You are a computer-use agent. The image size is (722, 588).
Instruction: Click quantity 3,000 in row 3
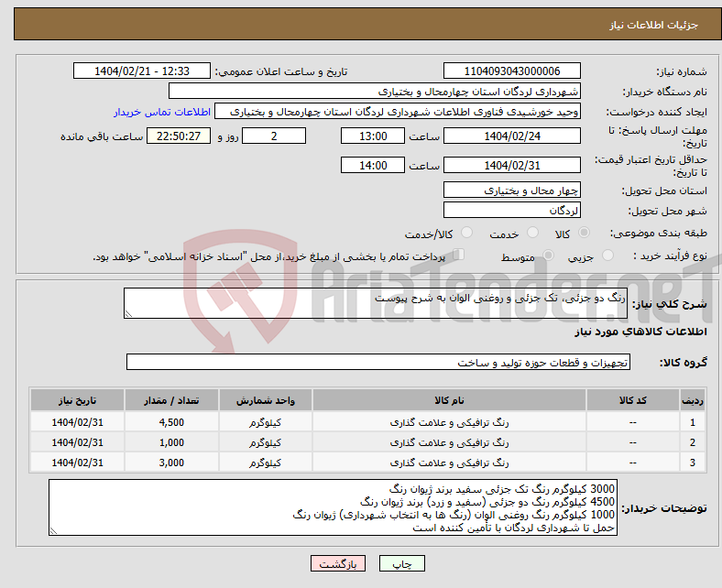click(171, 463)
